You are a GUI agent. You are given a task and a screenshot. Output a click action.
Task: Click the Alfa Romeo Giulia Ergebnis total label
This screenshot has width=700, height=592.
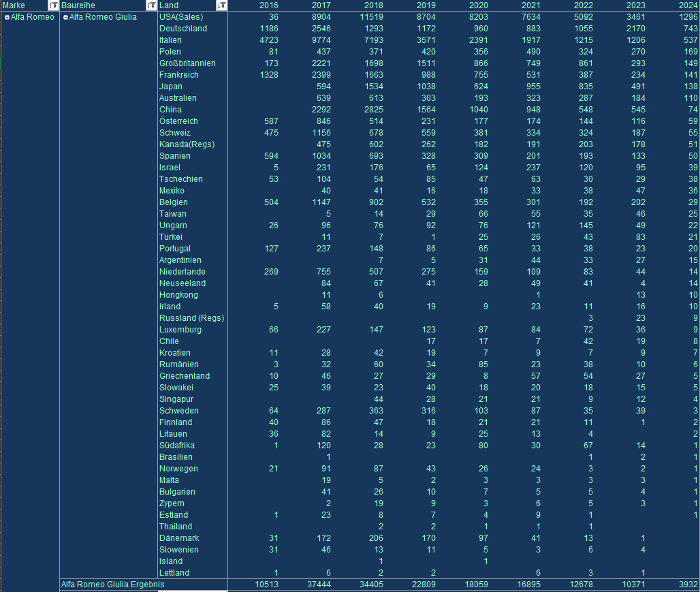click(x=112, y=585)
